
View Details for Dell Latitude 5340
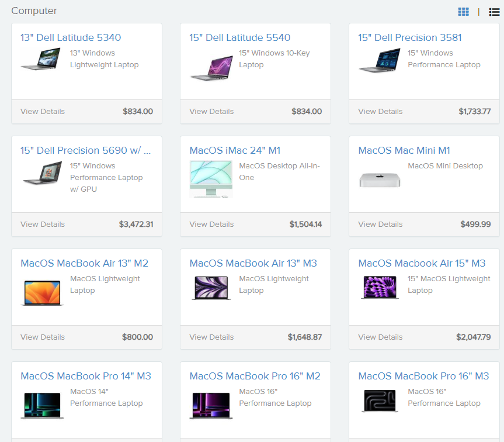coord(43,112)
